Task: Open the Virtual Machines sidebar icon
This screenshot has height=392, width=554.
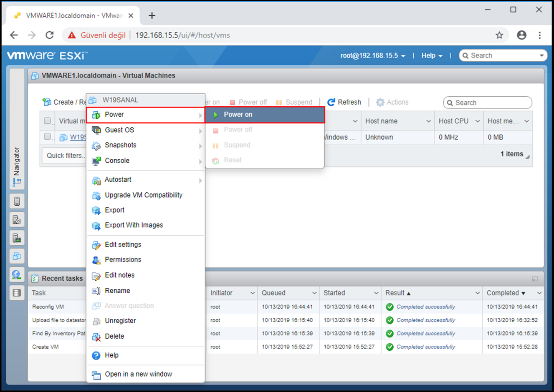Action: click(x=17, y=256)
